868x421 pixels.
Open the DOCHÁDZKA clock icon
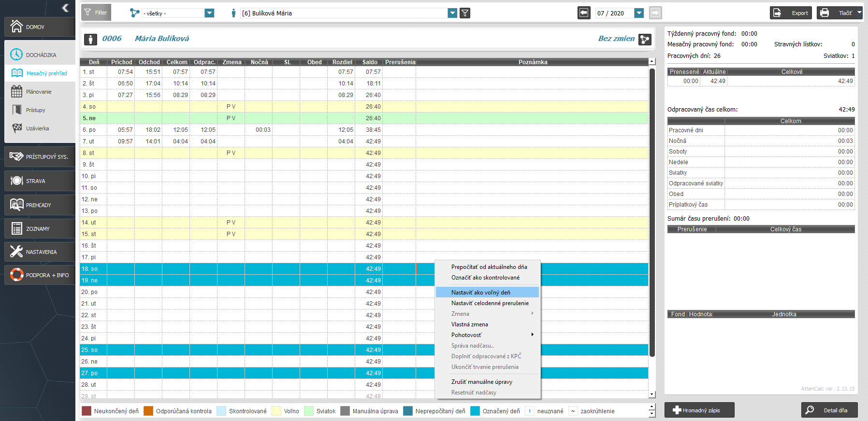tap(16, 55)
